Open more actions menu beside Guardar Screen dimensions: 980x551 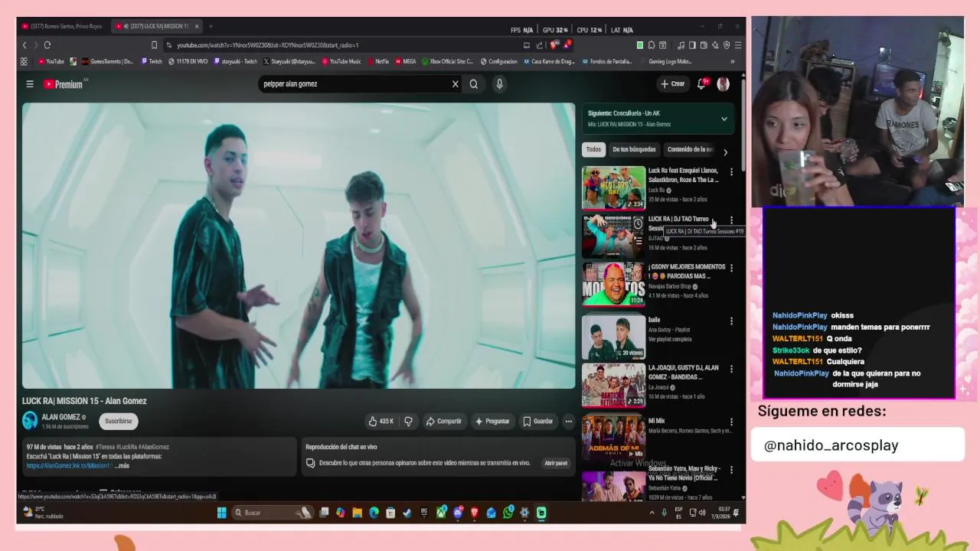[568, 421]
